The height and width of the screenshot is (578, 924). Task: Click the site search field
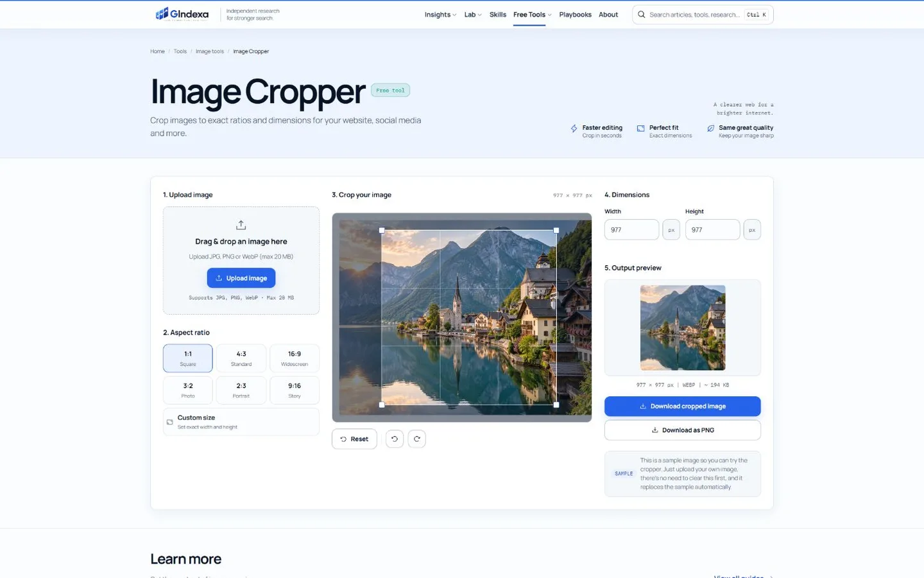coord(703,15)
